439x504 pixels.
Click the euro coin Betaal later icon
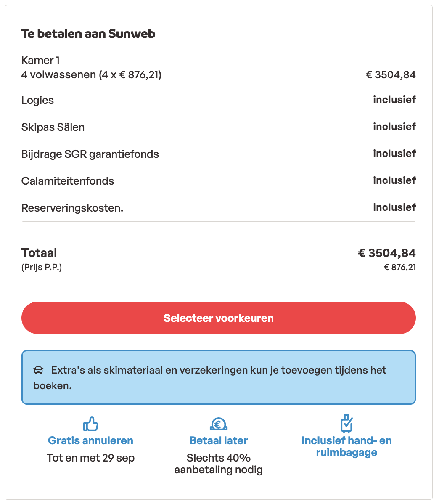pyautogui.click(x=218, y=424)
